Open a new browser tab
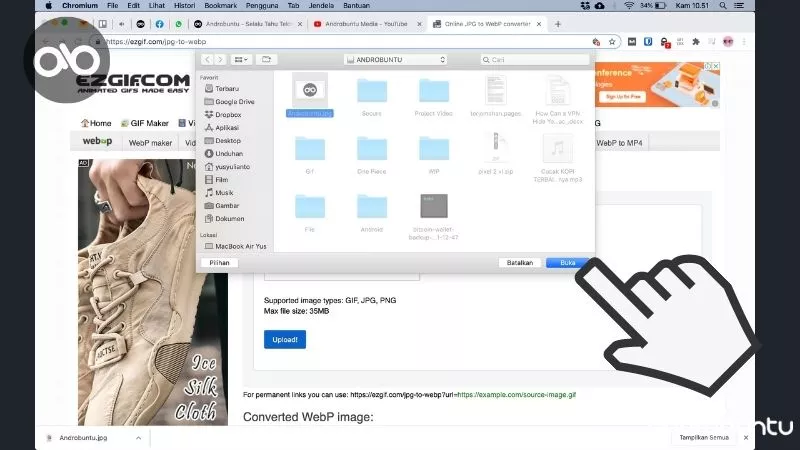The image size is (800, 450). point(558,24)
